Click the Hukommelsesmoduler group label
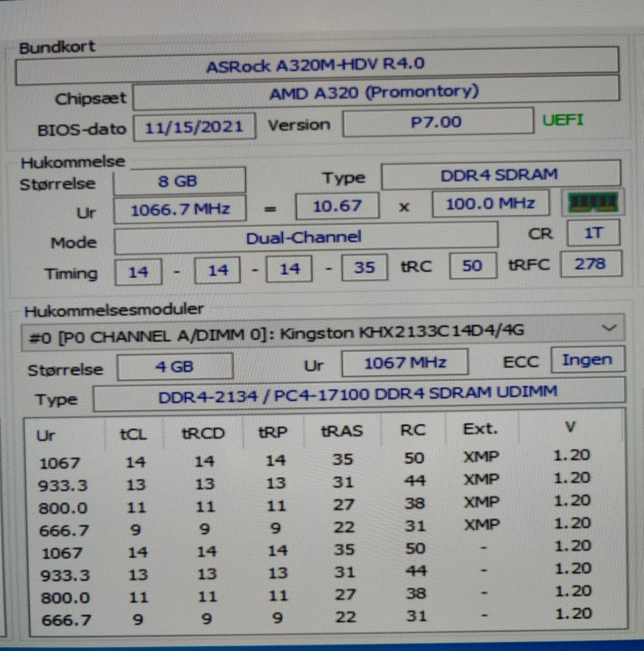Screen dimensions: 644x651 (x=114, y=310)
